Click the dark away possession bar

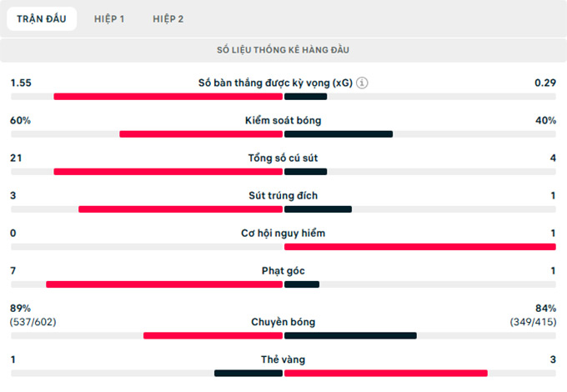coord(339,133)
